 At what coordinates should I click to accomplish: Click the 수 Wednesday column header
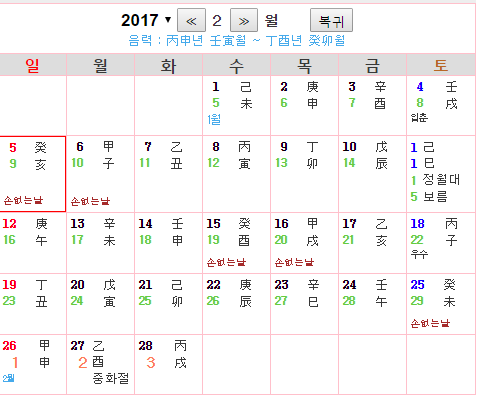coord(236,65)
